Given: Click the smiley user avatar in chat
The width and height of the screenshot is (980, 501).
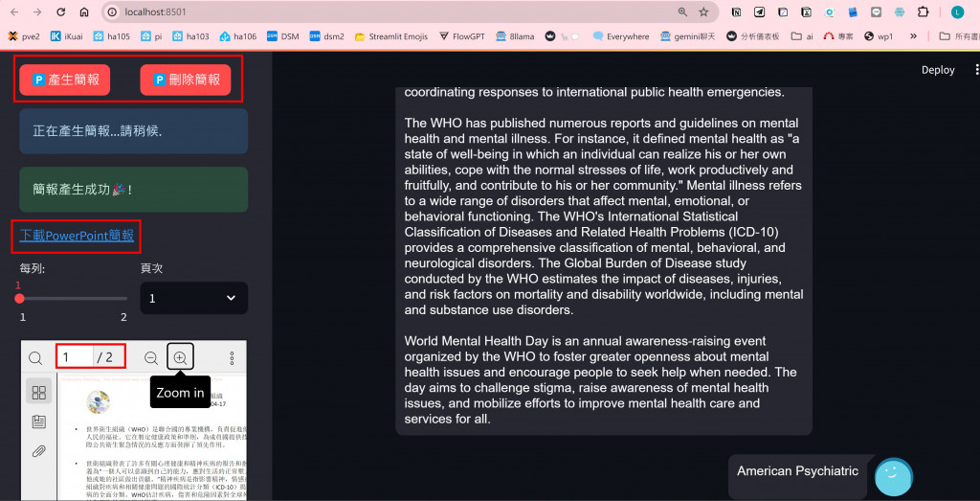Looking at the screenshot, I should (x=894, y=477).
